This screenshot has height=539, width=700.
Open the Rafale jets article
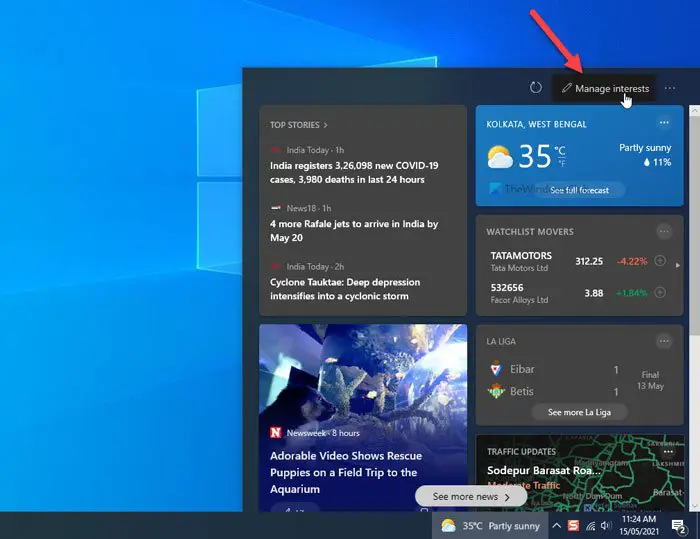pyautogui.click(x=354, y=230)
